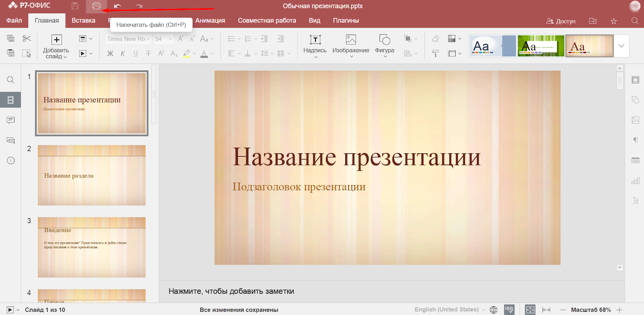Screen dimensions: 644x315
Task: Click the Add slide plus button
Action: click(56, 39)
